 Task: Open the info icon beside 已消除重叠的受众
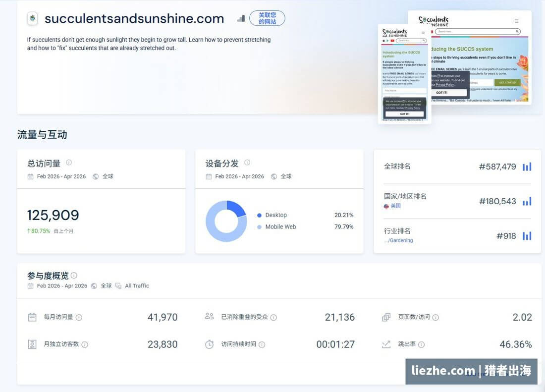click(273, 317)
